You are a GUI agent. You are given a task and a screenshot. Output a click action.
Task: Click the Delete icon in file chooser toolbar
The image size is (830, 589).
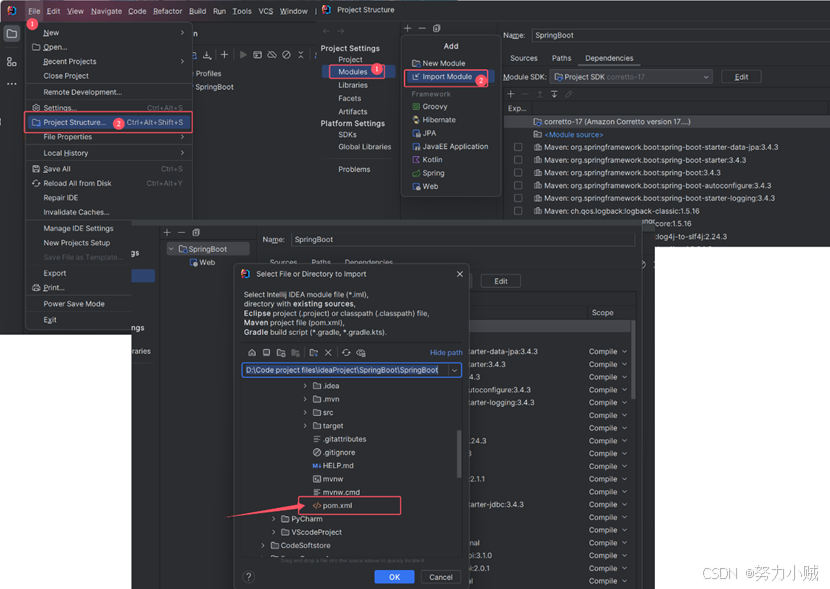click(328, 353)
